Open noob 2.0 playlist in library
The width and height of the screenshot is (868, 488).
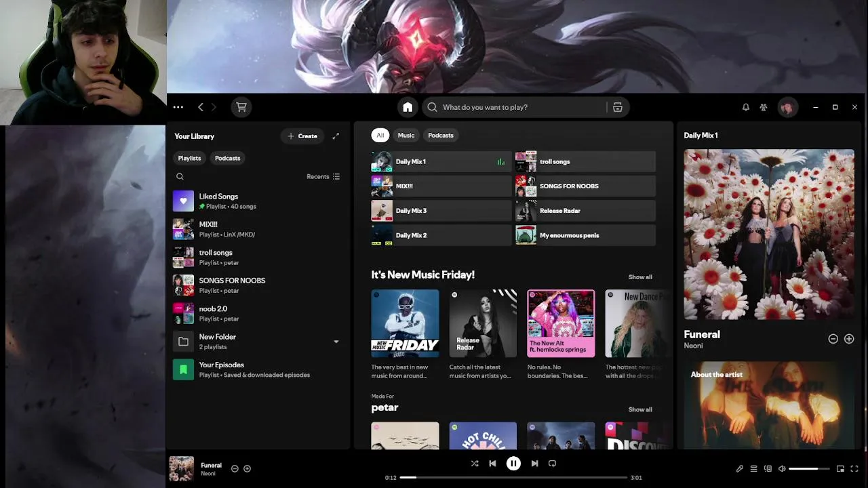coord(258,313)
